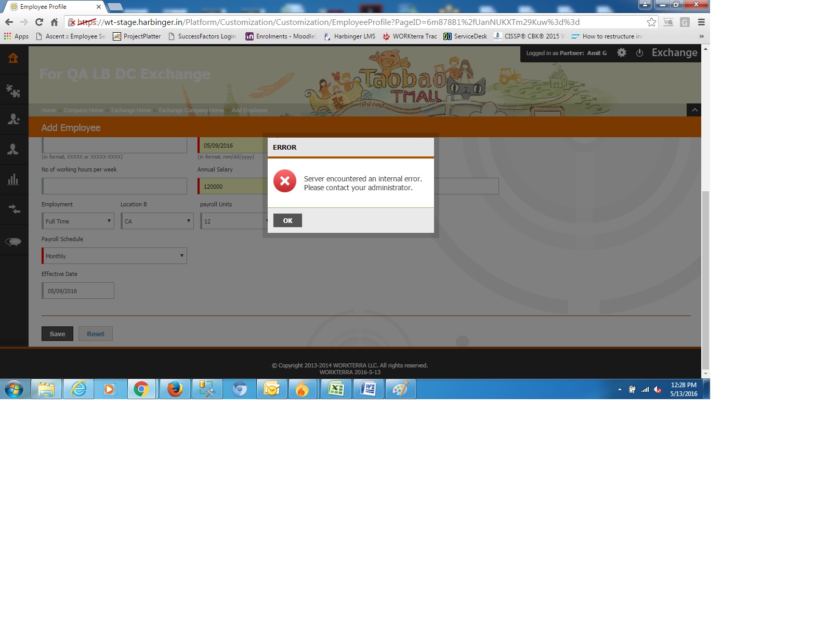Bookmark page with star icon

coord(651,22)
